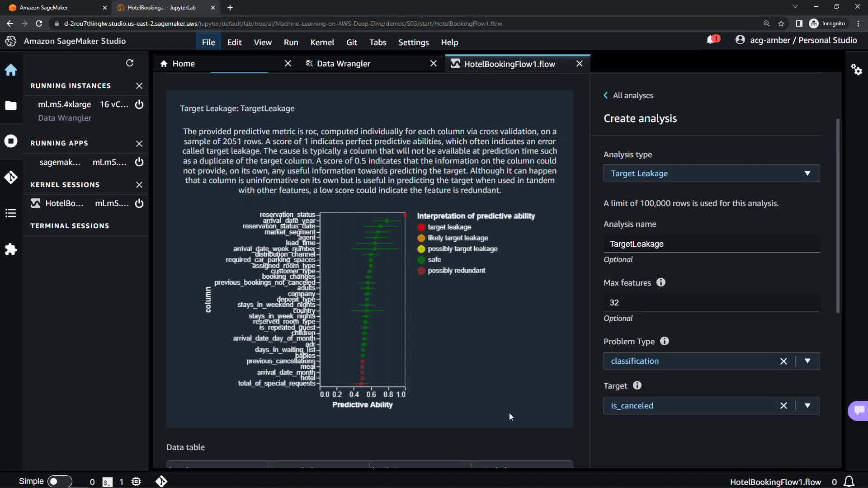The image size is (868, 488).
Task: Go back to All analyses
Action: point(628,95)
